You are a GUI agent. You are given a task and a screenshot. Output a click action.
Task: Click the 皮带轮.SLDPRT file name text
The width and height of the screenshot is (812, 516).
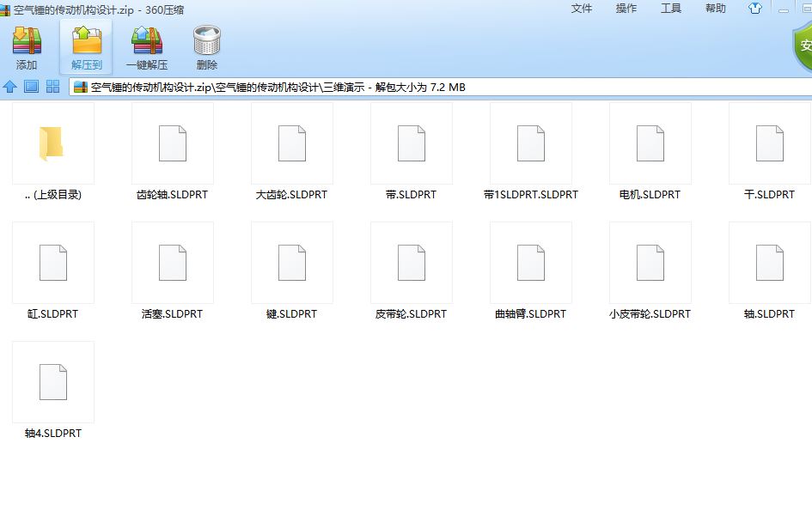tap(412, 313)
